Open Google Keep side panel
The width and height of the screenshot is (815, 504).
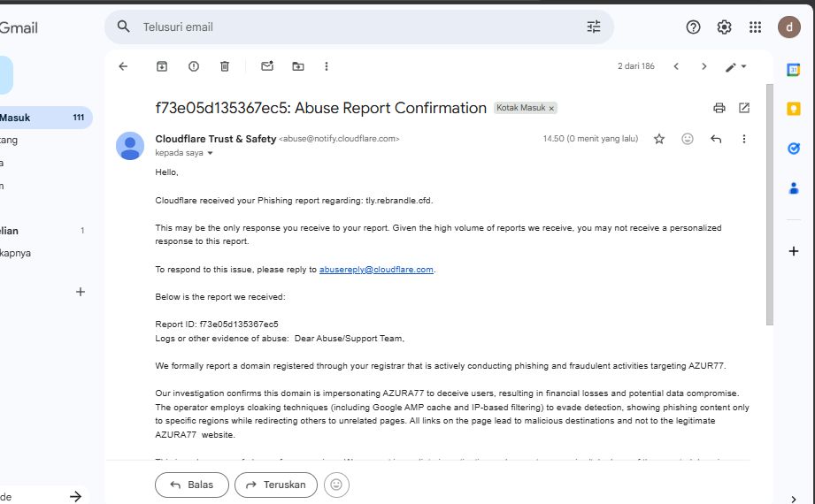coord(793,109)
